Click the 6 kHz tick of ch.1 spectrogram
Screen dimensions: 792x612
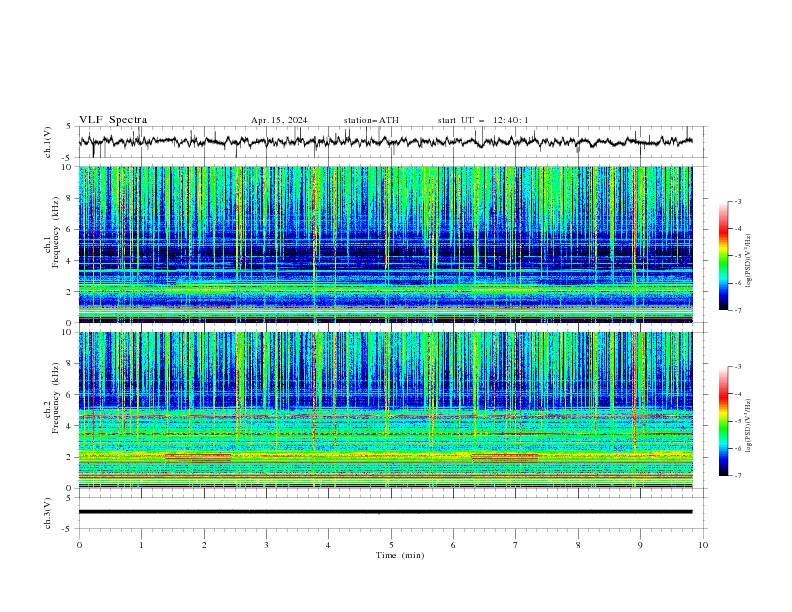pyautogui.click(x=71, y=229)
